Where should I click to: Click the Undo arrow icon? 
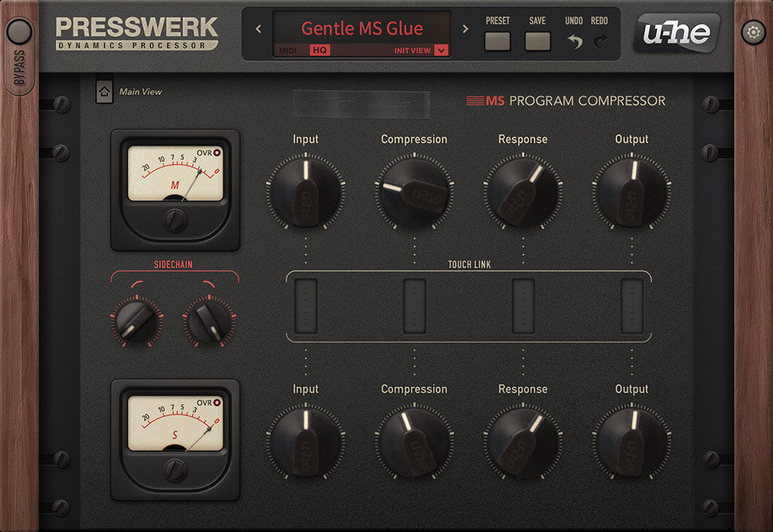point(574,41)
